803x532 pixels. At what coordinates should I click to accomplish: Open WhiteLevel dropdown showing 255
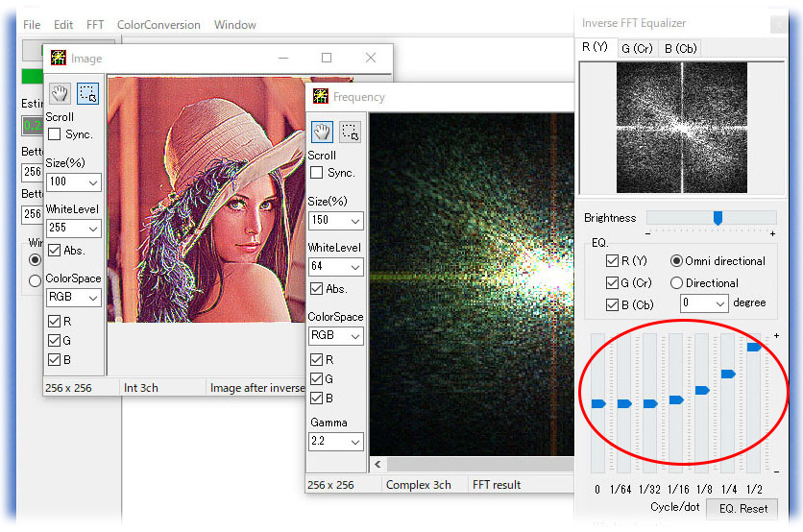point(74,228)
